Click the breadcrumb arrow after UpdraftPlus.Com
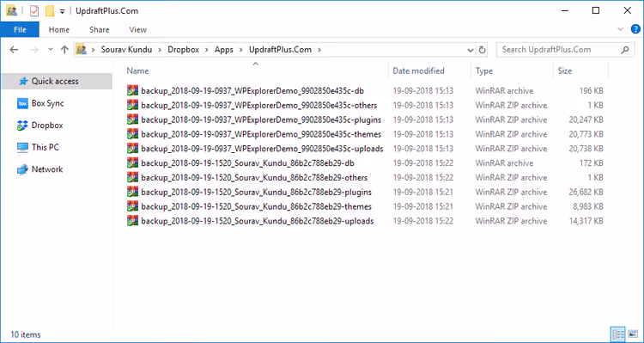644x343 pixels. 319,50
